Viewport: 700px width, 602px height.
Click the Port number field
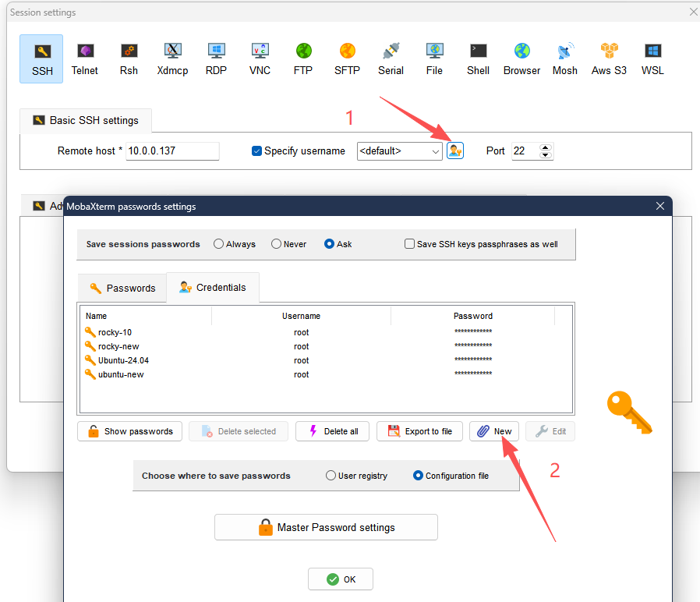pos(525,151)
